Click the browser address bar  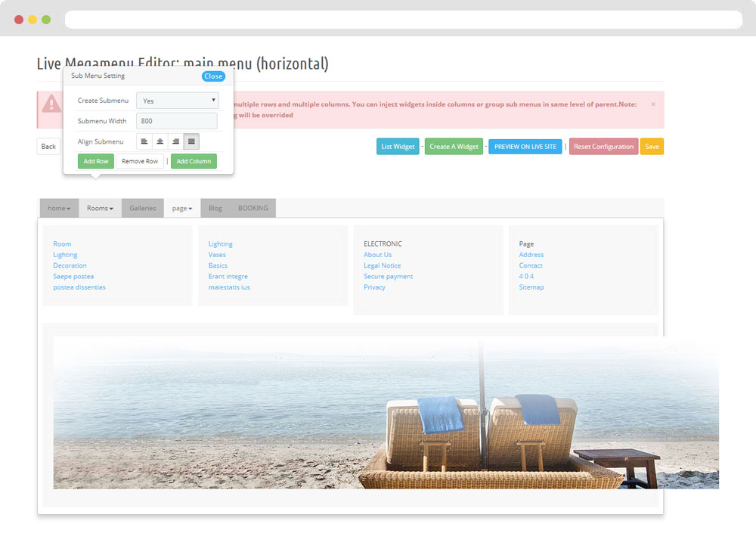click(x=404, y=20)
